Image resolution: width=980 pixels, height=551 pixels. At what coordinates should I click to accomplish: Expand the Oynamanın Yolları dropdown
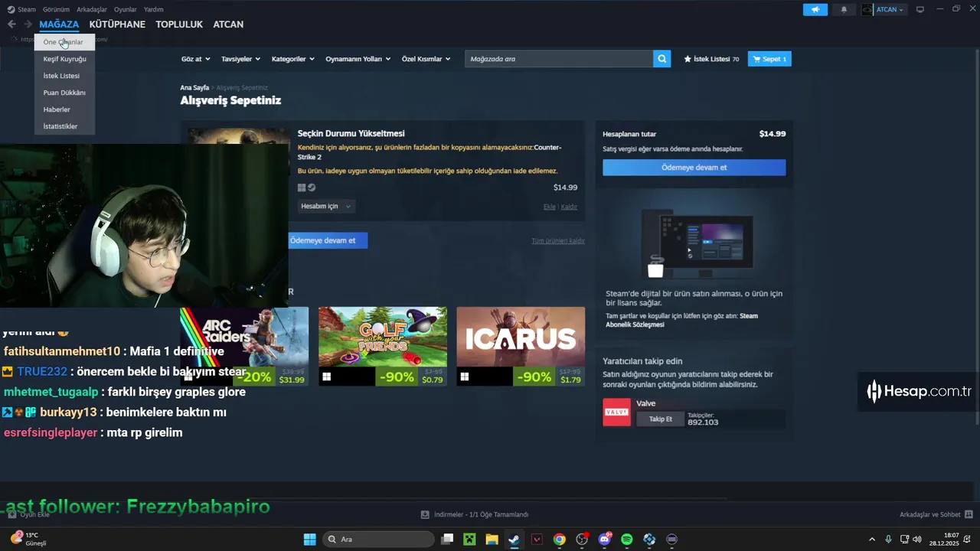[358, 59]
